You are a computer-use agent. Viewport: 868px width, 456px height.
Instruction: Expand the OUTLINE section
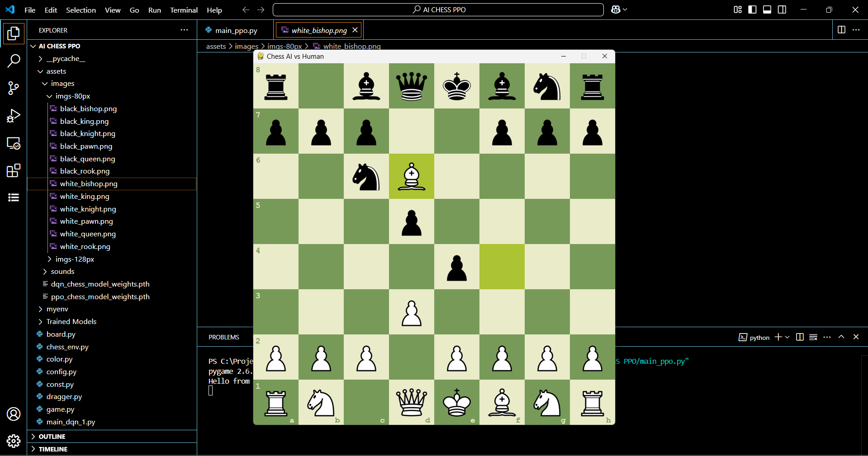click(x=52, y=437)
